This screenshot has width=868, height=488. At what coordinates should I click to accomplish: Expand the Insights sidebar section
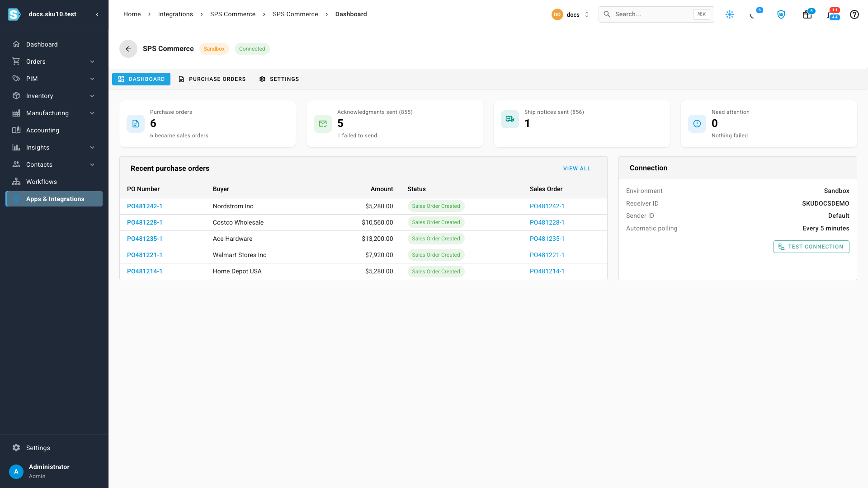click(x=54, y=147)
